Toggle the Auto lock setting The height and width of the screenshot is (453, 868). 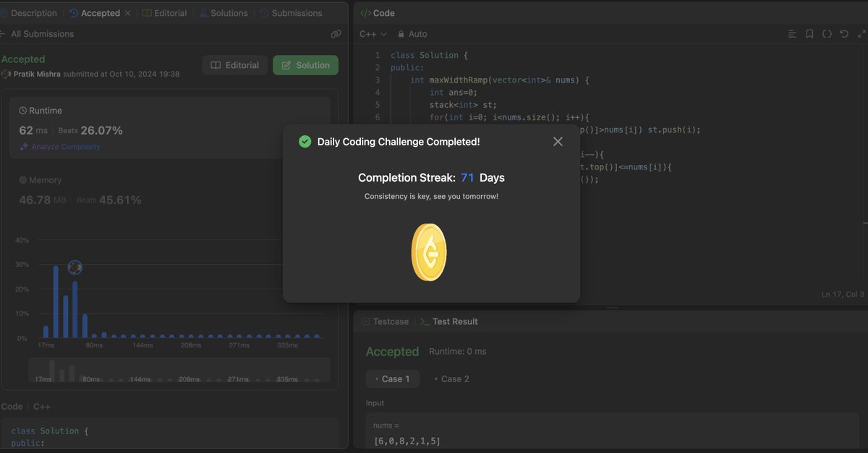[x=412, y=34]
